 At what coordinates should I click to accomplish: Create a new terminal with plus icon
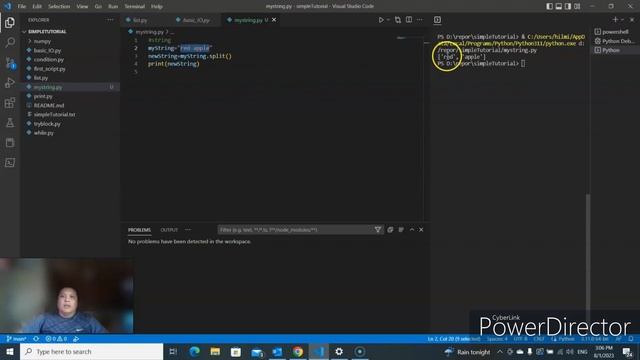click(615, 20)
